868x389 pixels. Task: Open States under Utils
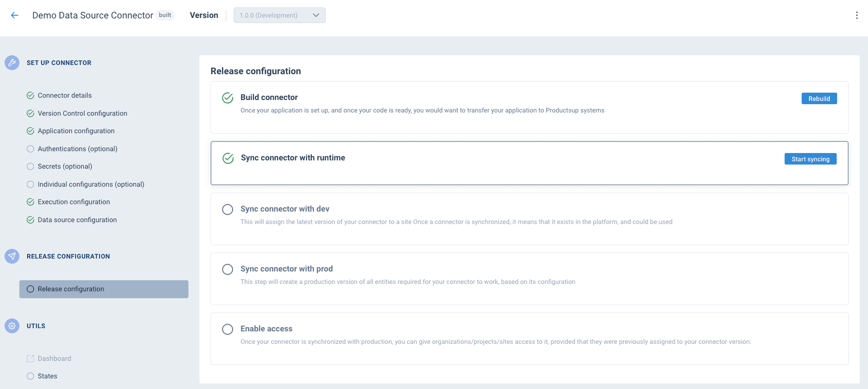[47, 376]
